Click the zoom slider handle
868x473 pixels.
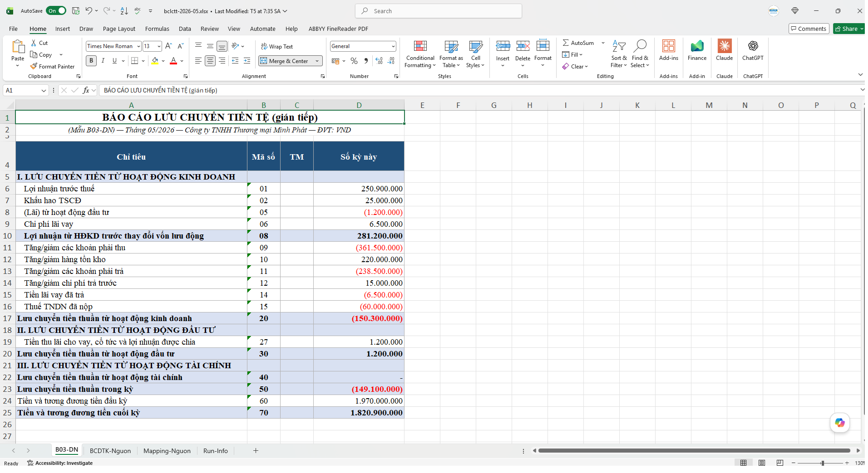point(823,463)
